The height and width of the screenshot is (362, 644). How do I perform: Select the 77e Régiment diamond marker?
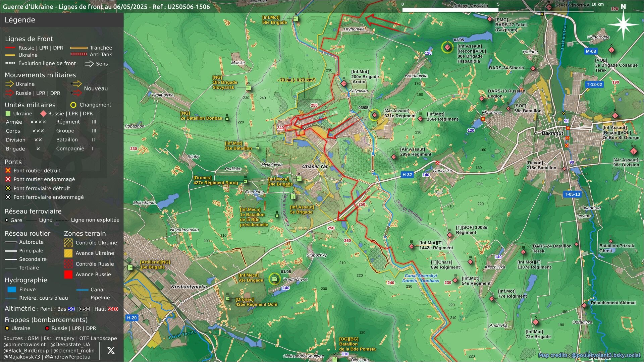(x=492, y=299)
